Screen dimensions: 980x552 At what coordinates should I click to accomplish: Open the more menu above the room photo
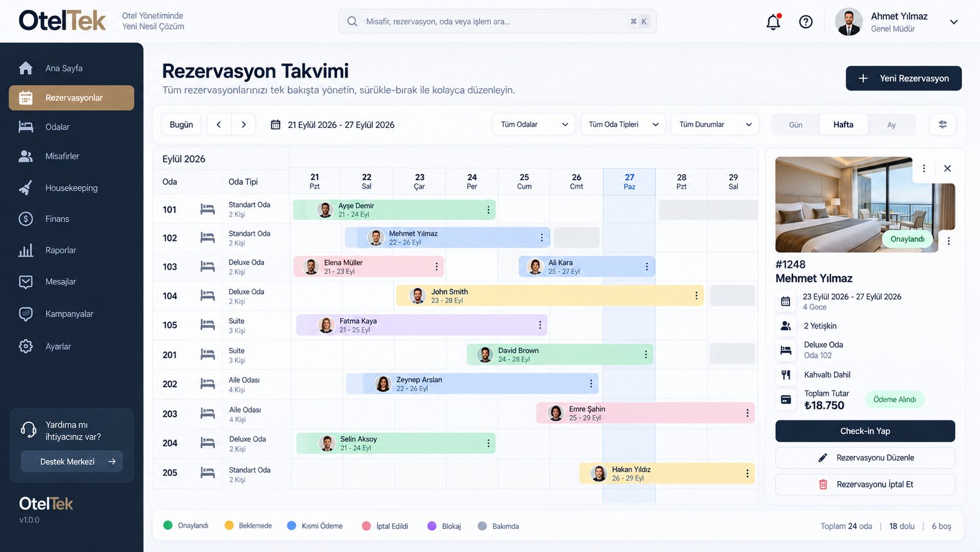924,168
